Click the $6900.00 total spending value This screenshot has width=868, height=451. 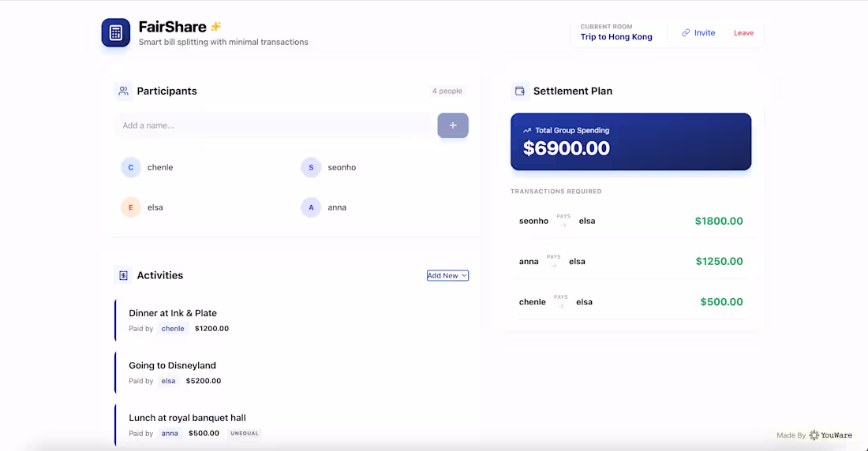coord(567,148)
